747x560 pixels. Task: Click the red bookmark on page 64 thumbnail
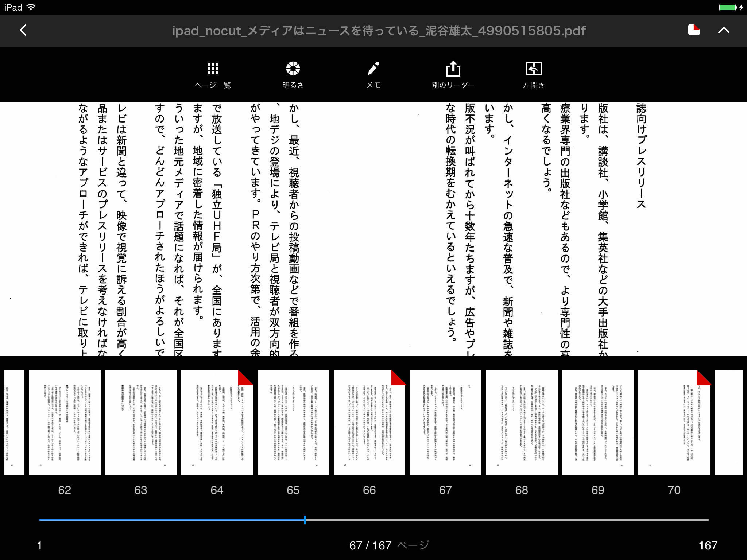coord(245,378)
